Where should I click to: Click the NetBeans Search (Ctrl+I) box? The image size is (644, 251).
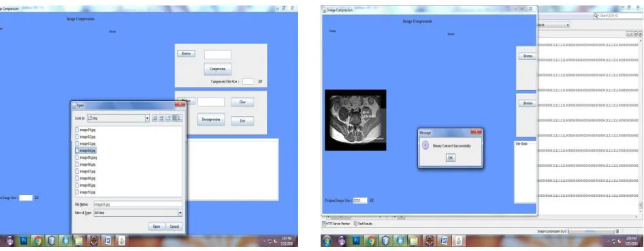coord(617,16)
